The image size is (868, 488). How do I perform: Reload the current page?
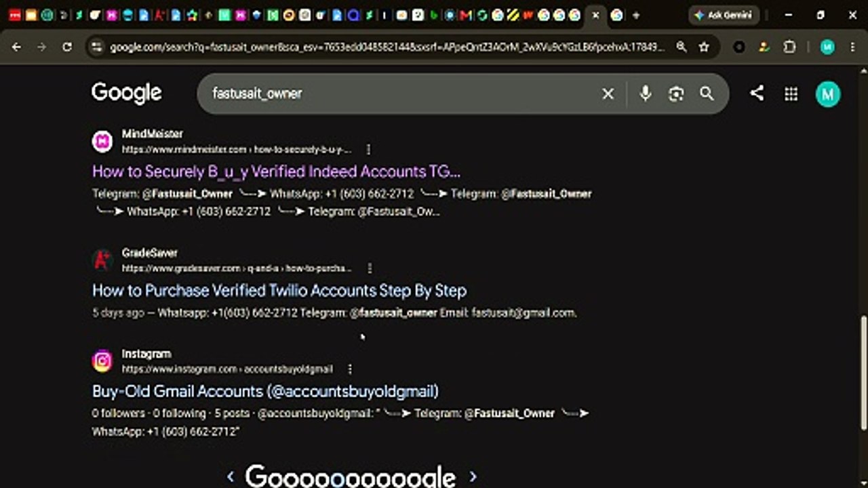click(x=66, y=47)
